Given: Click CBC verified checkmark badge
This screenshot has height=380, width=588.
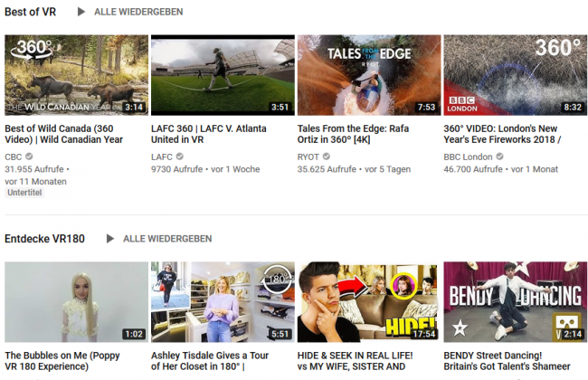Looking at the screenshot, I should [x=30, y=157].
